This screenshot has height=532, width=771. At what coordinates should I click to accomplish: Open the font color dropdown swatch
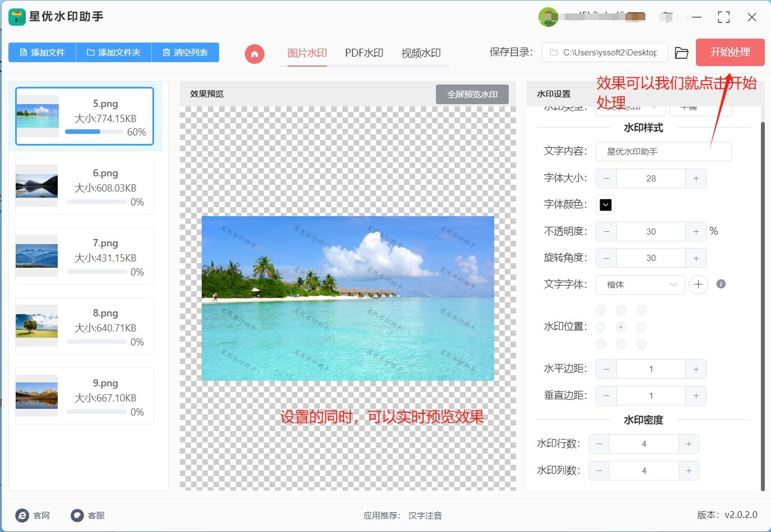(x=606, y=205)
